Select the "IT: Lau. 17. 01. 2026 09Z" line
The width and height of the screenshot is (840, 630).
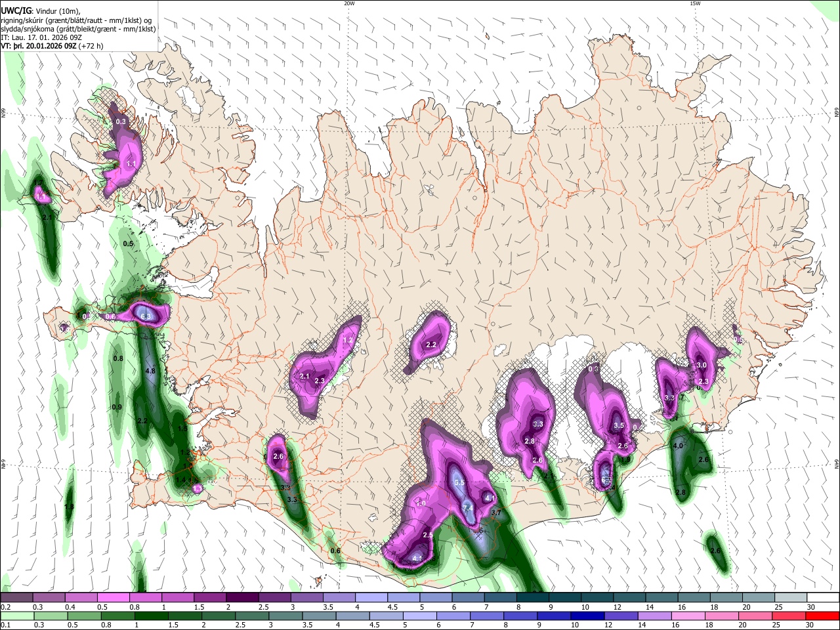tap(41, 37)
